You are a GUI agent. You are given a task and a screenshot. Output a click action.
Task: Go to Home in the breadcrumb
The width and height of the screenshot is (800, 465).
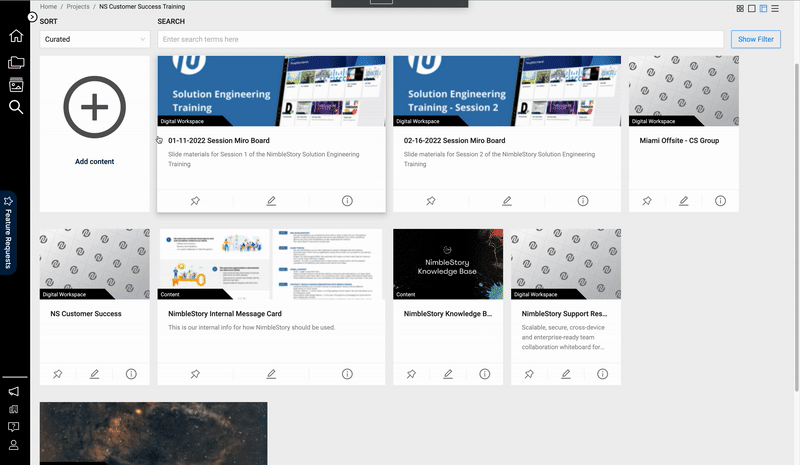click(48, 7)
